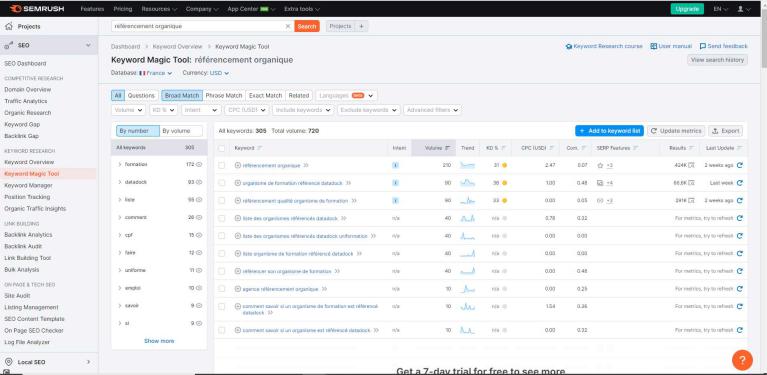Open the Pricing menu item
Screen dimensions: 767x375
click(123, 9)
